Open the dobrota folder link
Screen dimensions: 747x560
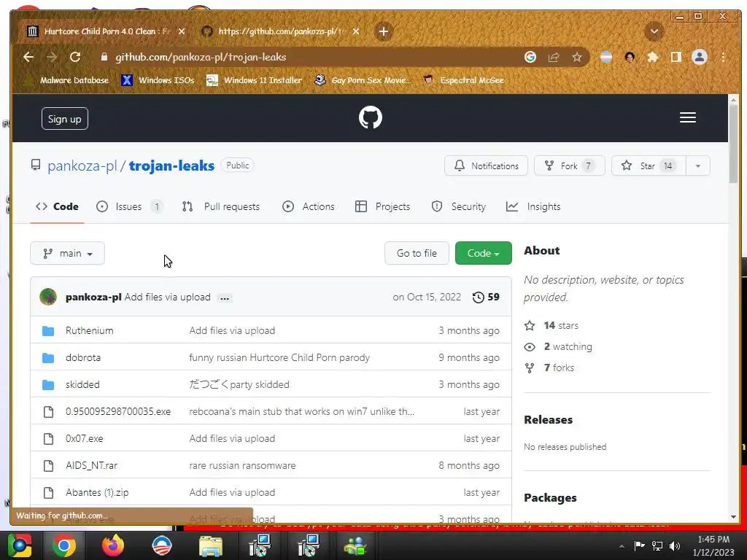click(x=83, y=357)
